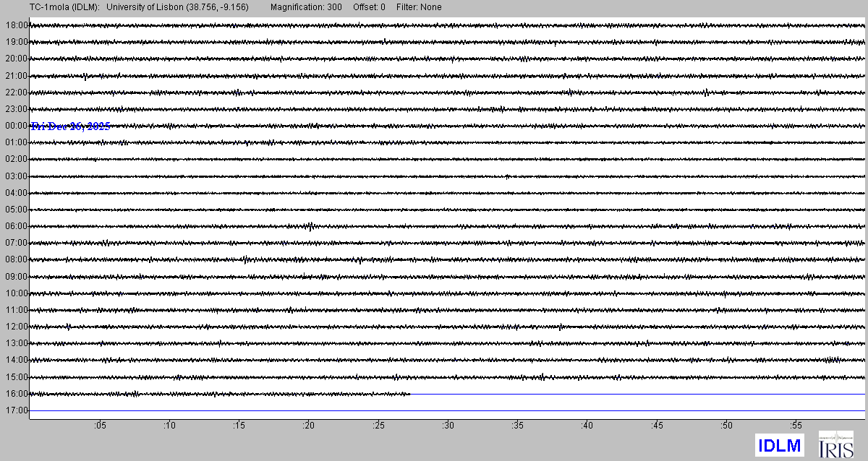
Task: Click the :05 minute axis label
Action: pyautogui.click(x=99, y=426)
